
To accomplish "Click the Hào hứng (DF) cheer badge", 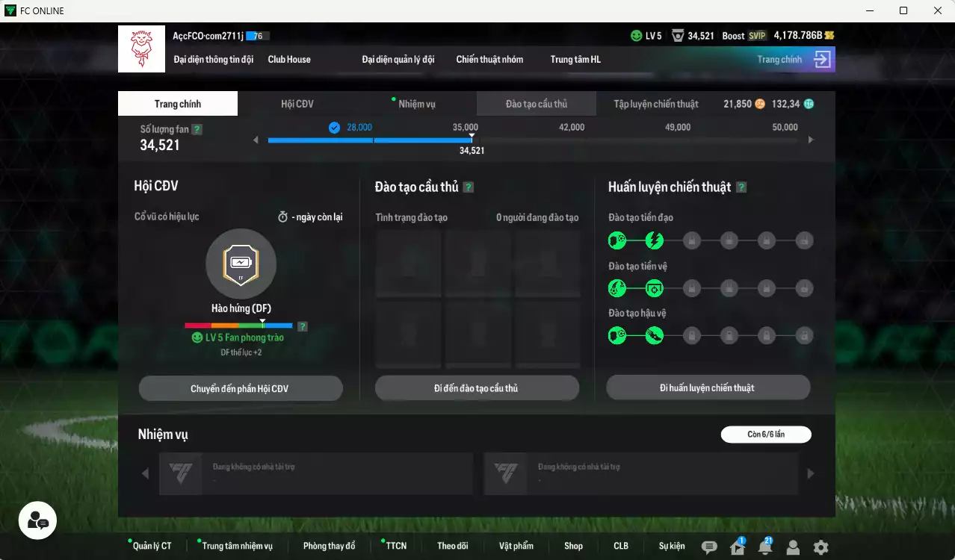I will click(x=241, y=264).
